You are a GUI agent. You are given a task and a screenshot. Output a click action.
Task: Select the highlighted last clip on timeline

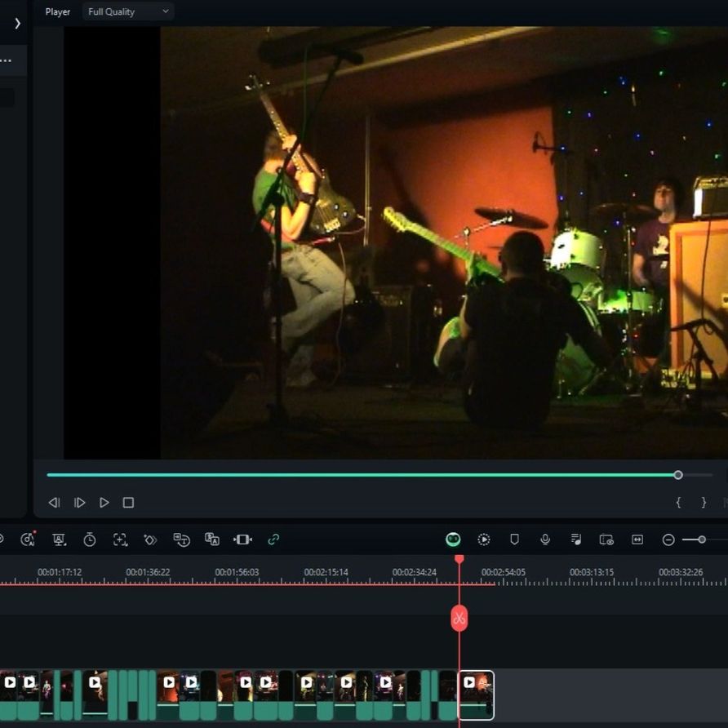click(x=476, y=695)
